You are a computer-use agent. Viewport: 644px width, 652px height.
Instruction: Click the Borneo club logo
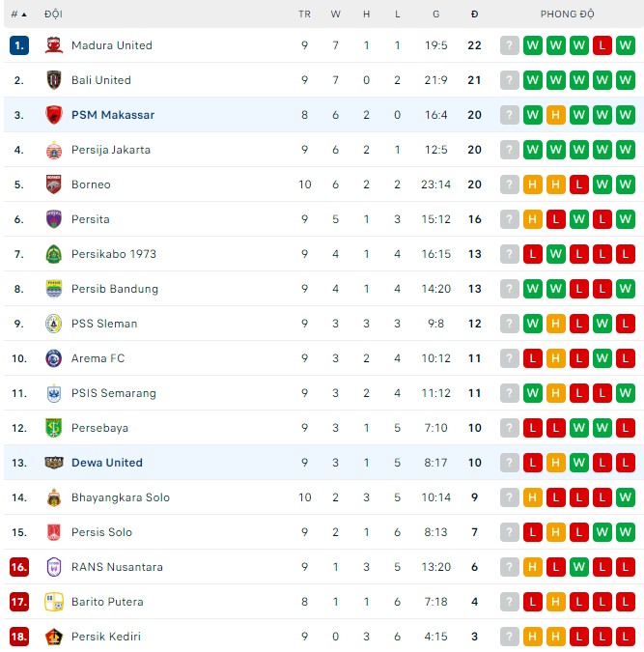[54, 184]
